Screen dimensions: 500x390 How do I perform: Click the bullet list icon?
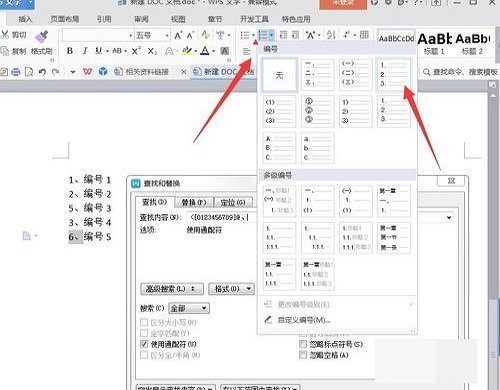tap(245, 35)
